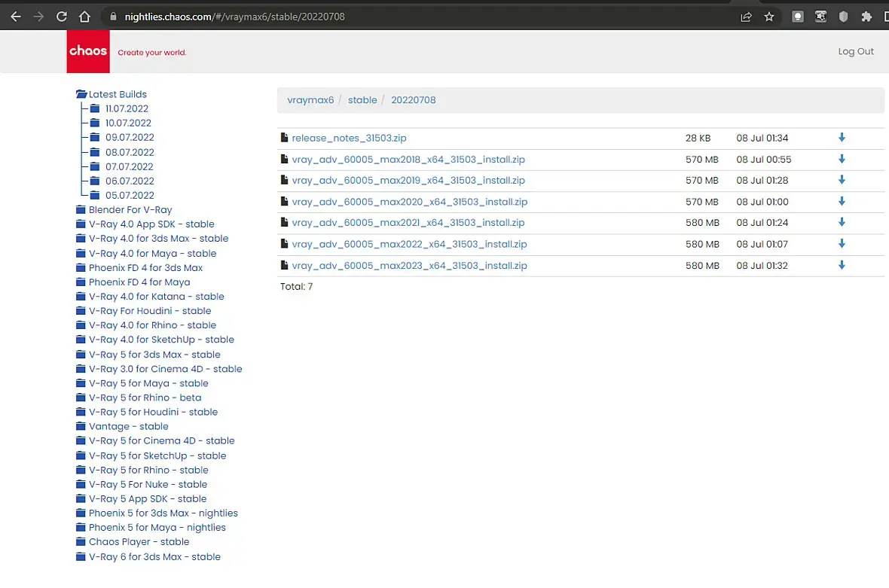
Task: Click 20220708 in the breadcrumb
Action: click(414, 99)
